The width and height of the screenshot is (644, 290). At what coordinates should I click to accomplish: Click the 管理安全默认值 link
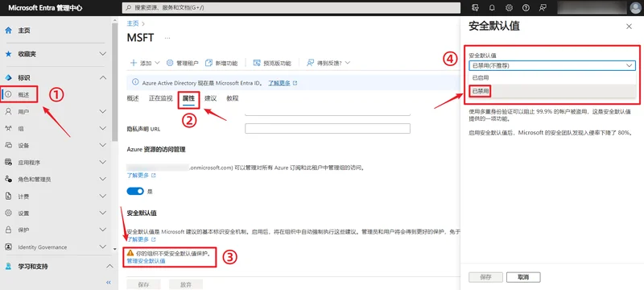[147, 261]
